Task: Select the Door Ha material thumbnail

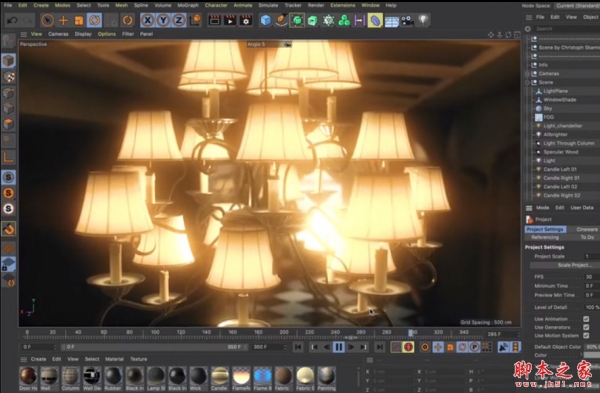Action: click(28, 376)
